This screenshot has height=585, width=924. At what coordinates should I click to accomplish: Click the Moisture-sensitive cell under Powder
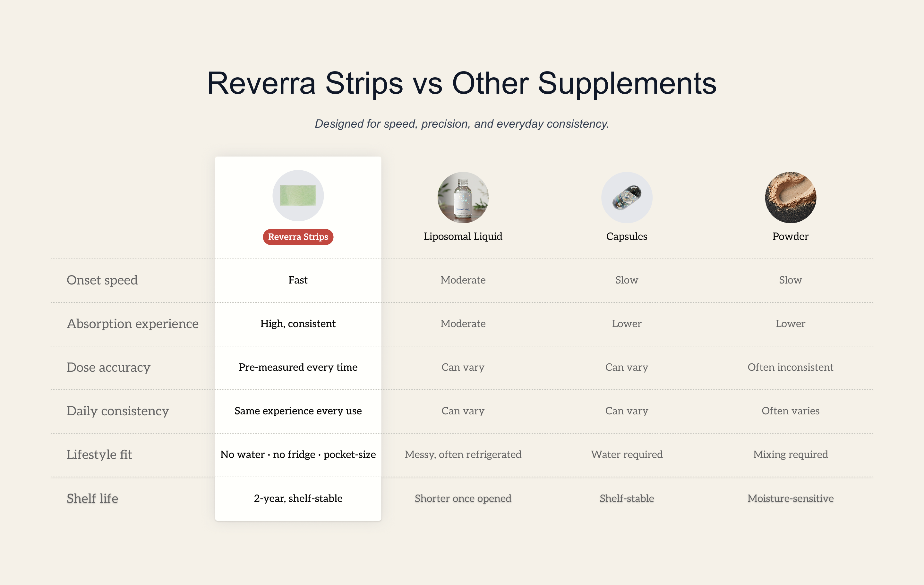pyautogui.click(x=791, y=498)
